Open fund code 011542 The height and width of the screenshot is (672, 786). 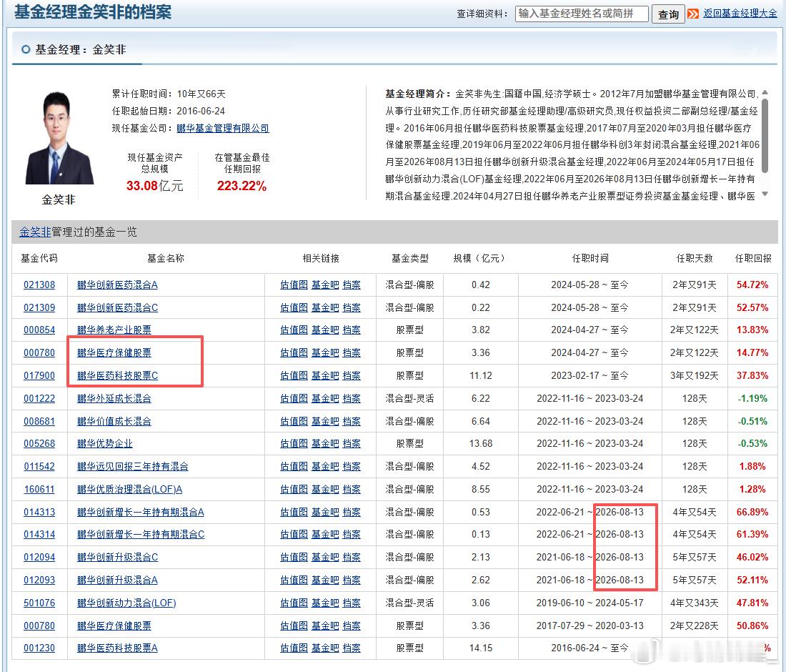[x=39, y=466]
